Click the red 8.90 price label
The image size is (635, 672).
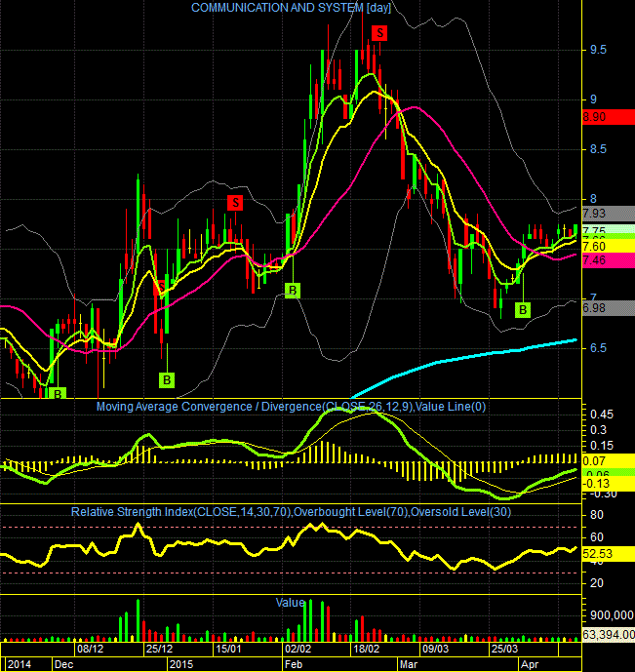click(609, 117)
